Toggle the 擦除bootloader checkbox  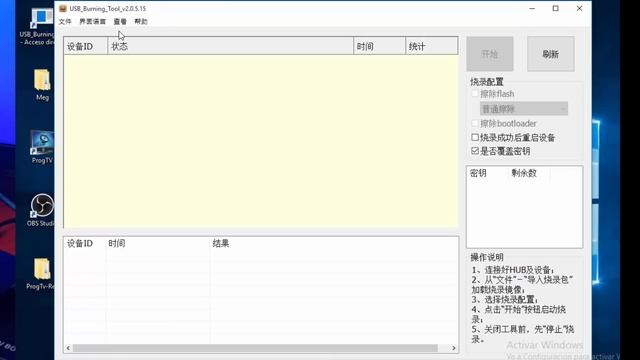[475, 123]
